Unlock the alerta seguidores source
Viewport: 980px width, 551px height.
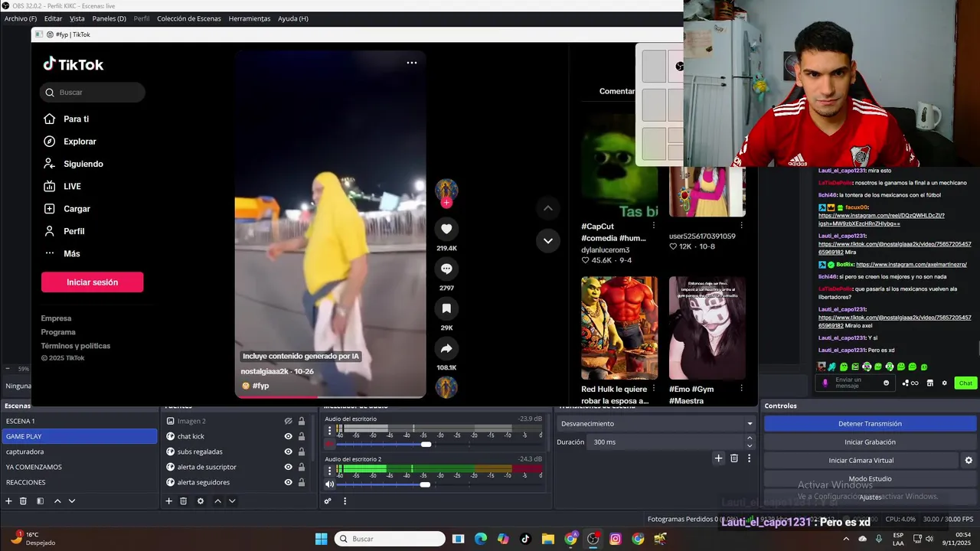point(302,482)
